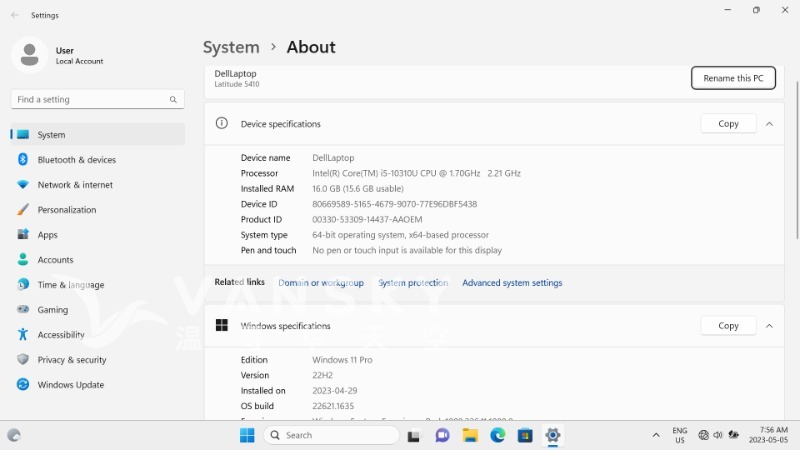Viewport: 800px width, 450px height.
Task: Open Bluetooth & devices settings
Action: pos(76,160)
